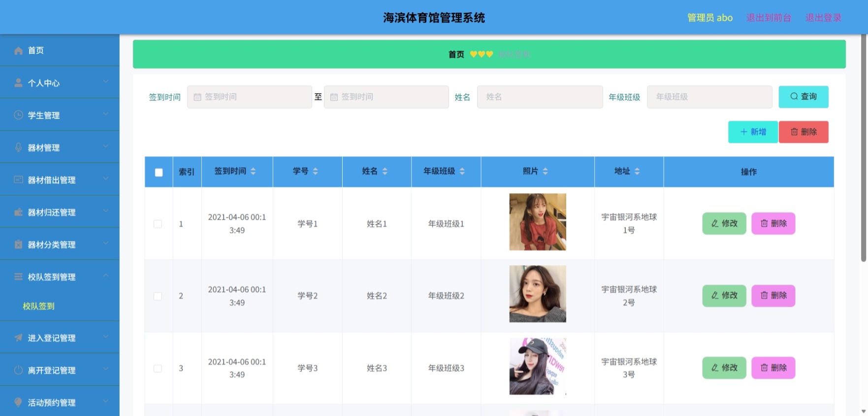Expand the 器材管理 menu chevron
Viewport: 868px width, 416px height.
(105, 146)
